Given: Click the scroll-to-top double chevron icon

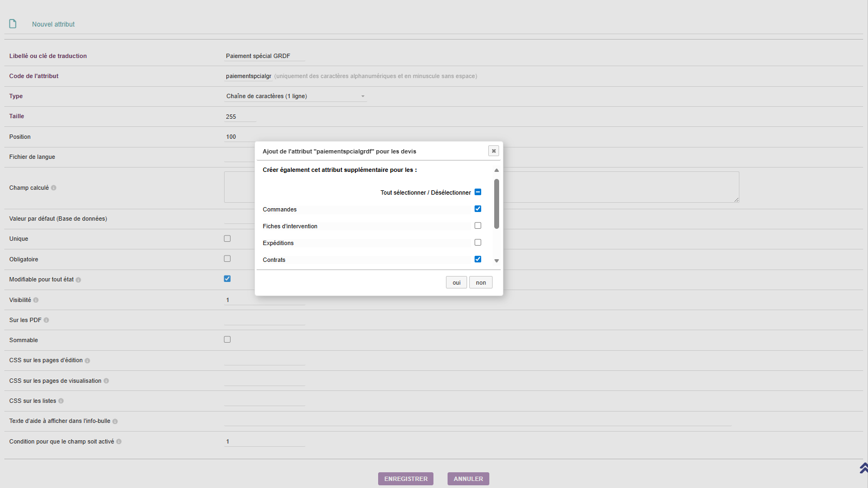Looking at the screenshot, I should [863, 468].
